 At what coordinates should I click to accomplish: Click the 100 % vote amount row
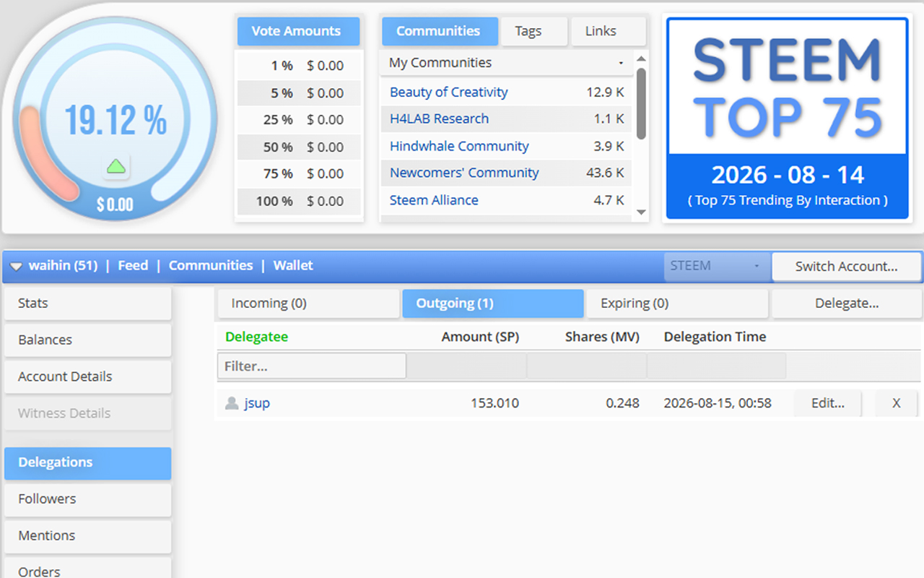(299, 202)
